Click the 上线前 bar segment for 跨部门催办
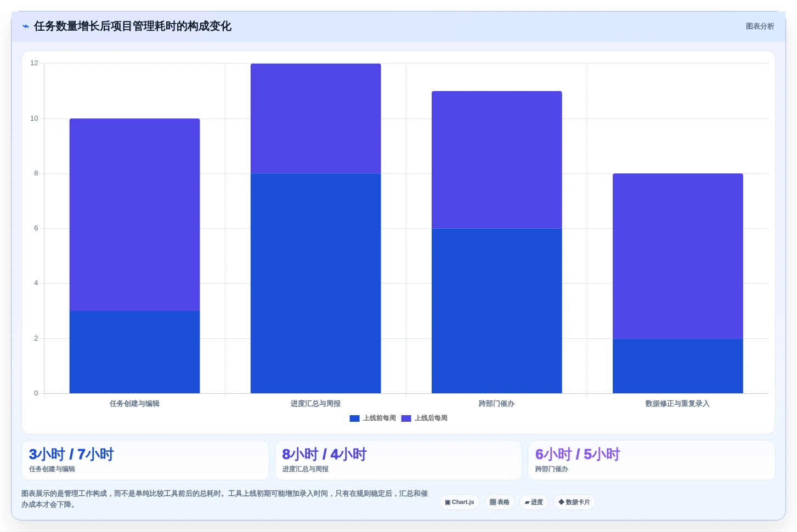Viewport: 797px width, 532px height. (x=496, y=311)
